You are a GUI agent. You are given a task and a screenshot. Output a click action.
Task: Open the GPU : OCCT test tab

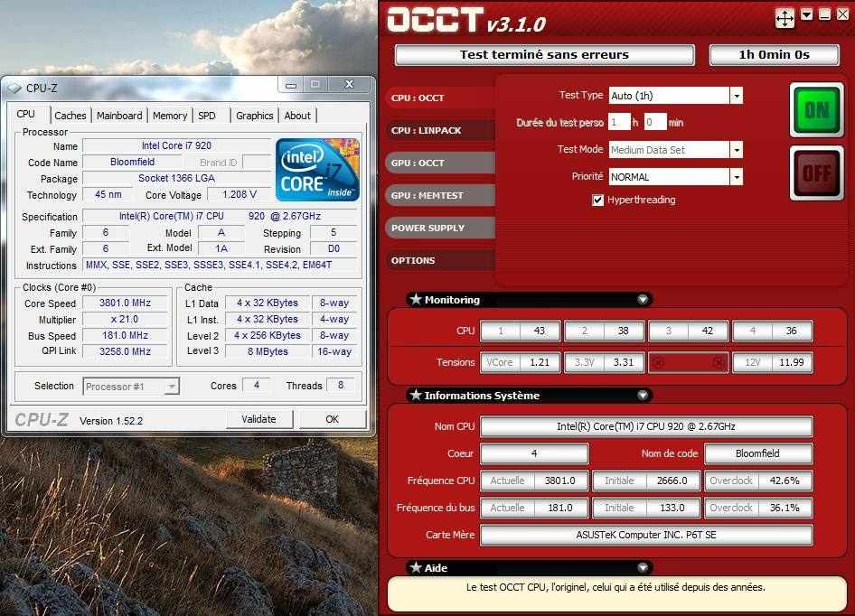tap(440, 163)
